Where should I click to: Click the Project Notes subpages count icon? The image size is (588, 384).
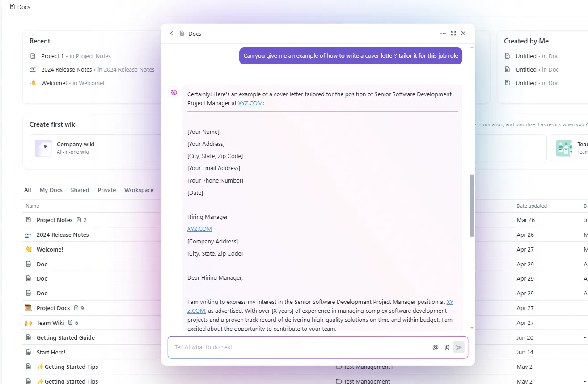[79, 220]
